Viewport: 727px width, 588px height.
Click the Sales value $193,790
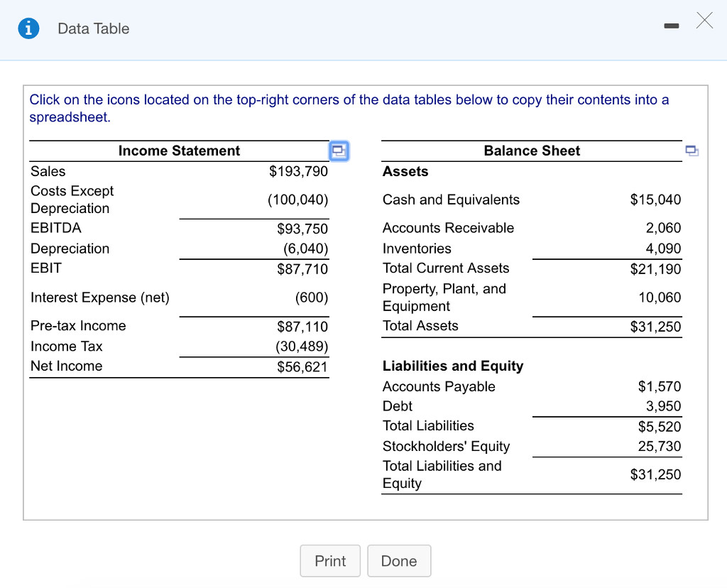pos(299,171)
